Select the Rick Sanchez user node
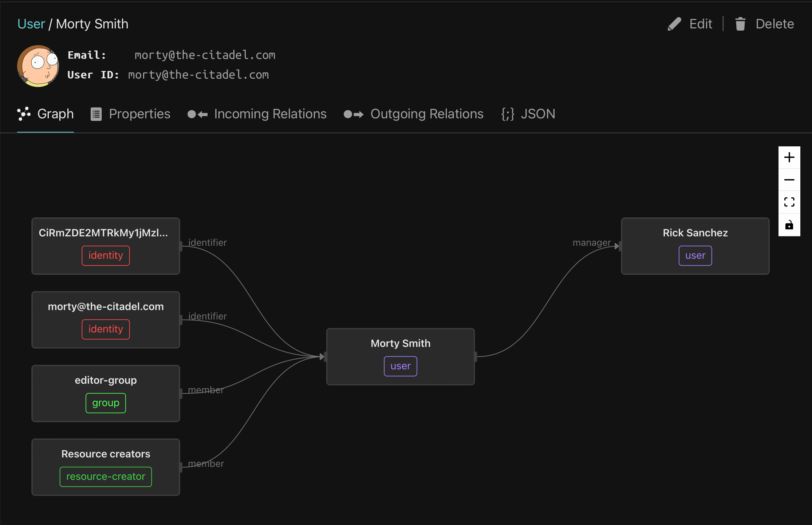The height and width of the screenshot is (525, 812). pos(695,246)
